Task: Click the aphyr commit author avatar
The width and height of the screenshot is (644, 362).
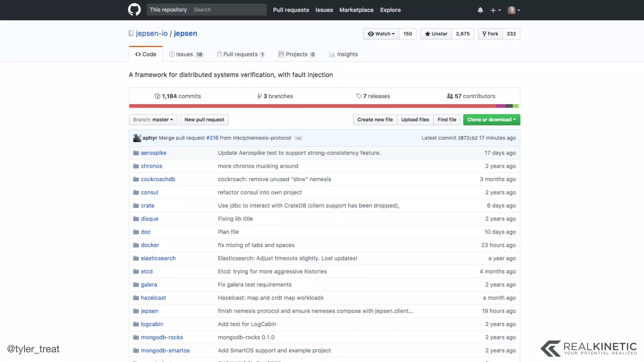Action: pos(137,138)
